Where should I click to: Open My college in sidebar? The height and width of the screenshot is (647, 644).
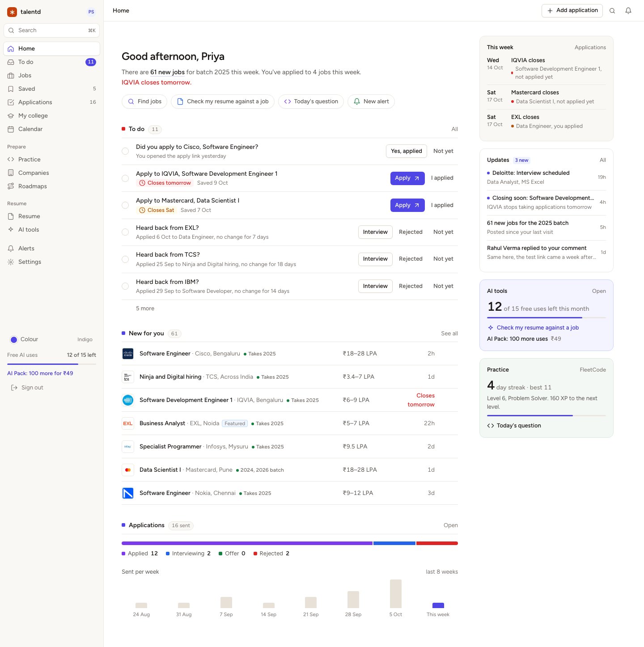51,116
